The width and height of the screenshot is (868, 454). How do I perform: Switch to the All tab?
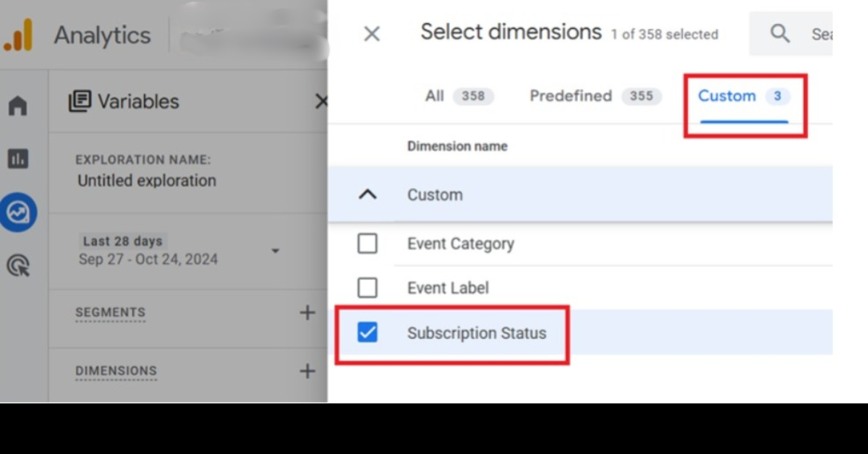[x=435, y=96]
